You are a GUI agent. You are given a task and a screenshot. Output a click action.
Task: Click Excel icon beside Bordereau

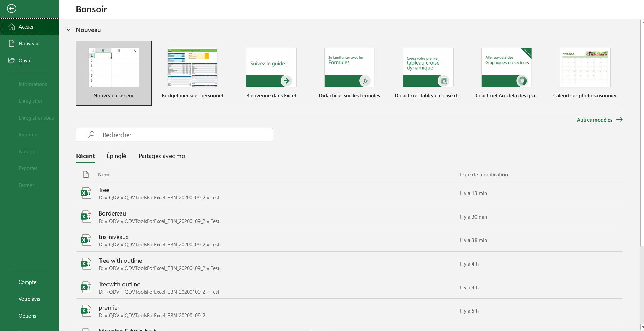coord(86,217)
